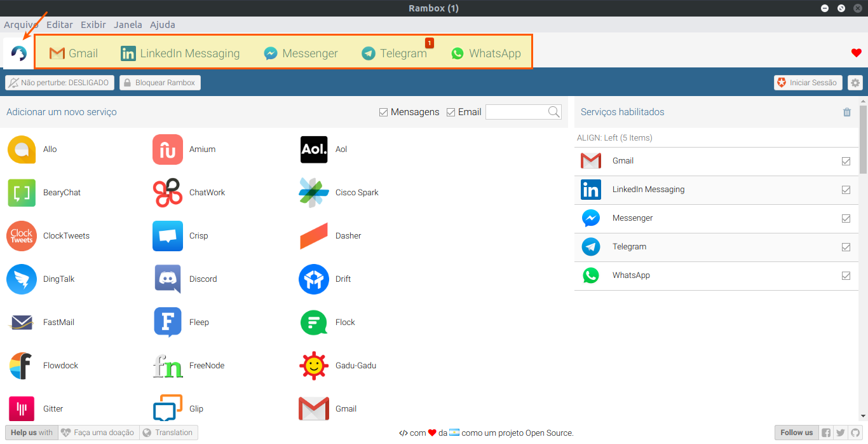The image size is (868, 444).
Task: Select the WhatsApp row in enabled services
Action: pos(716,275)
